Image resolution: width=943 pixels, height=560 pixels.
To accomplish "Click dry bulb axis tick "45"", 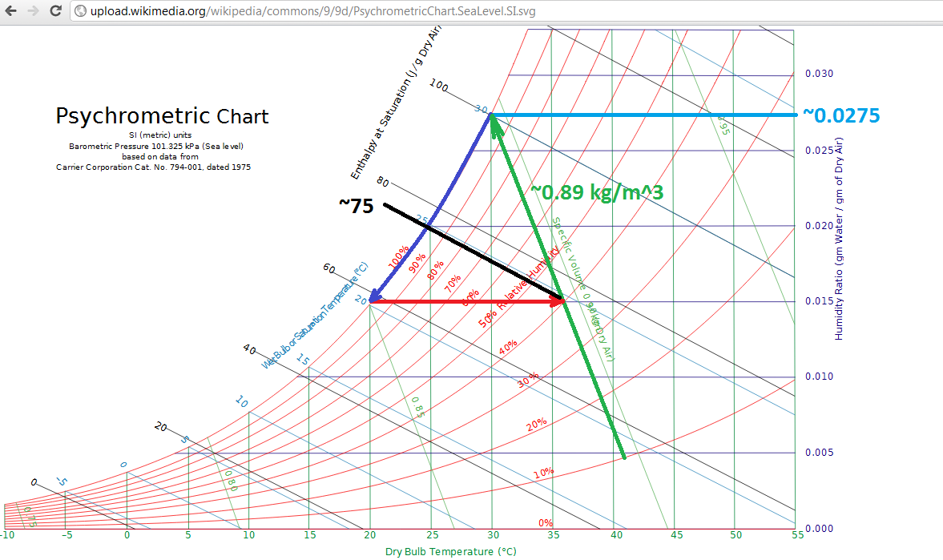I will point(676,534).
